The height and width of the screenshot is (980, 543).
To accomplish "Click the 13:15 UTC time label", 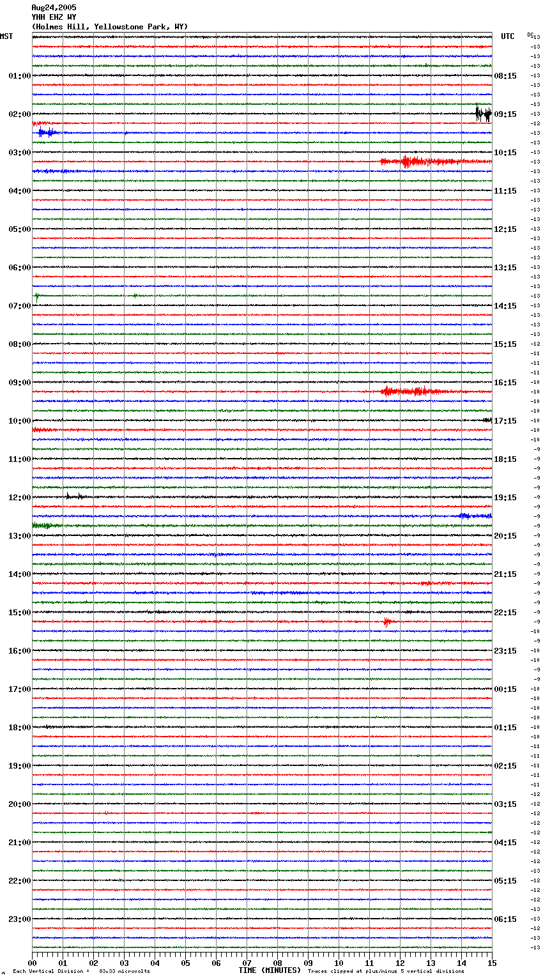I will point(505,268).
